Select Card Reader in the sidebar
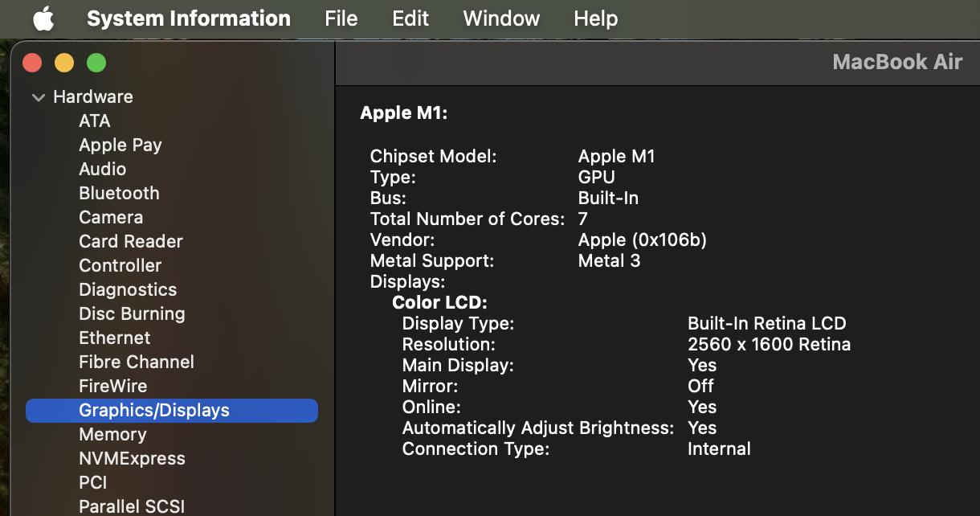 (x=131, y=241)
